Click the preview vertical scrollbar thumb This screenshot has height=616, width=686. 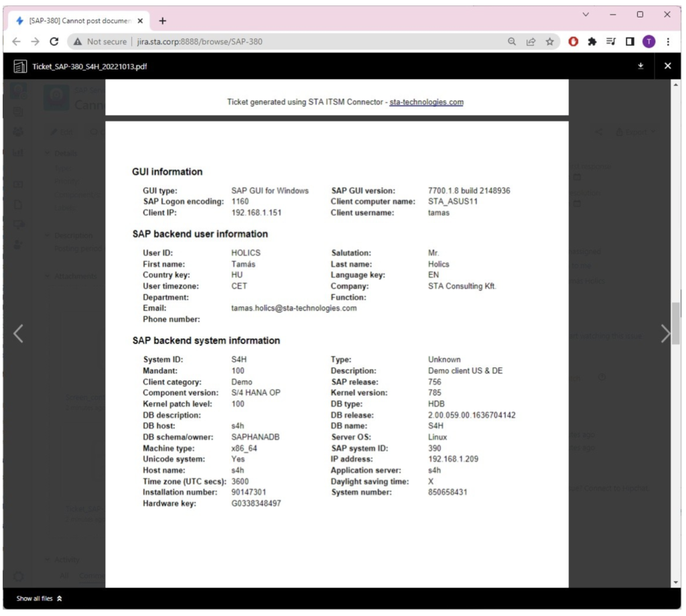coord(676,322)
